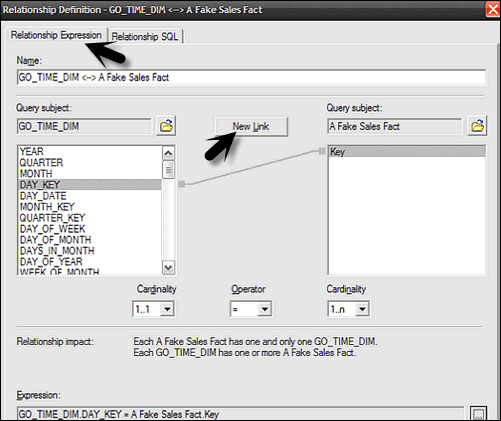Close the Relationship Definition dialog
This screenshot has height=421, width=501.
point(493,9)
